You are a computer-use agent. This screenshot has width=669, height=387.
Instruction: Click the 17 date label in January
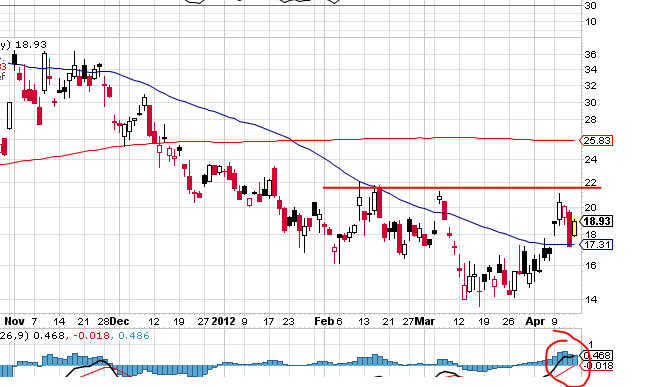click(268, 321)
